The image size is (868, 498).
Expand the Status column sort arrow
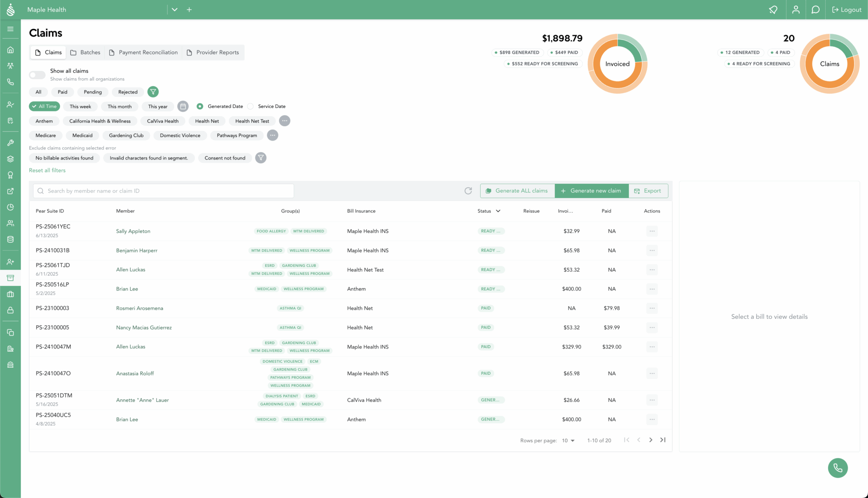(498, 211)
